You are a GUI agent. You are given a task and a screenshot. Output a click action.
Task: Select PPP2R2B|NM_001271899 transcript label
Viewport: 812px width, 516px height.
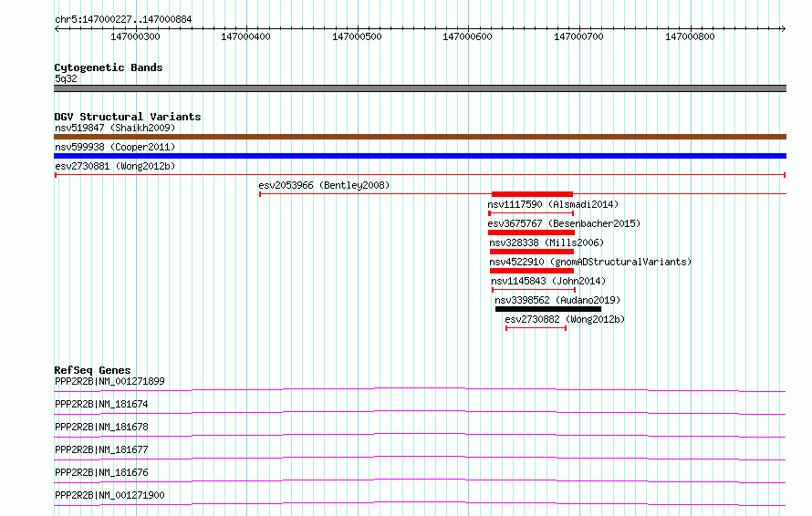[109, 381]
